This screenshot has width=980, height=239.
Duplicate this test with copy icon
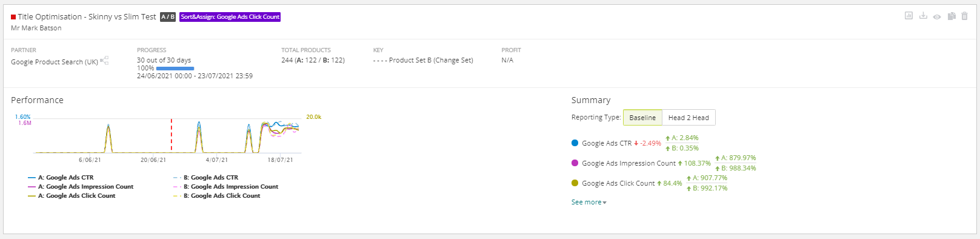pos(952,16)
